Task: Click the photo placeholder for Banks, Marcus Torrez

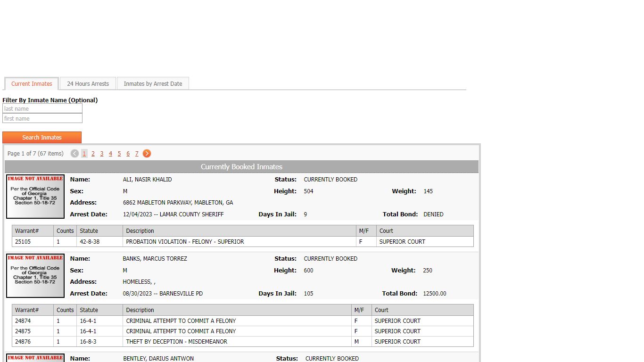Action: (35, 276)
